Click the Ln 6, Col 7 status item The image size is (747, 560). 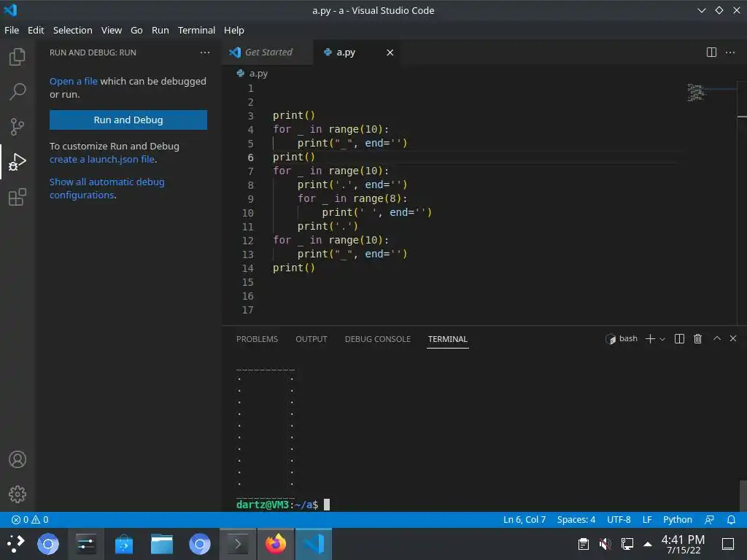click(524, 519)
